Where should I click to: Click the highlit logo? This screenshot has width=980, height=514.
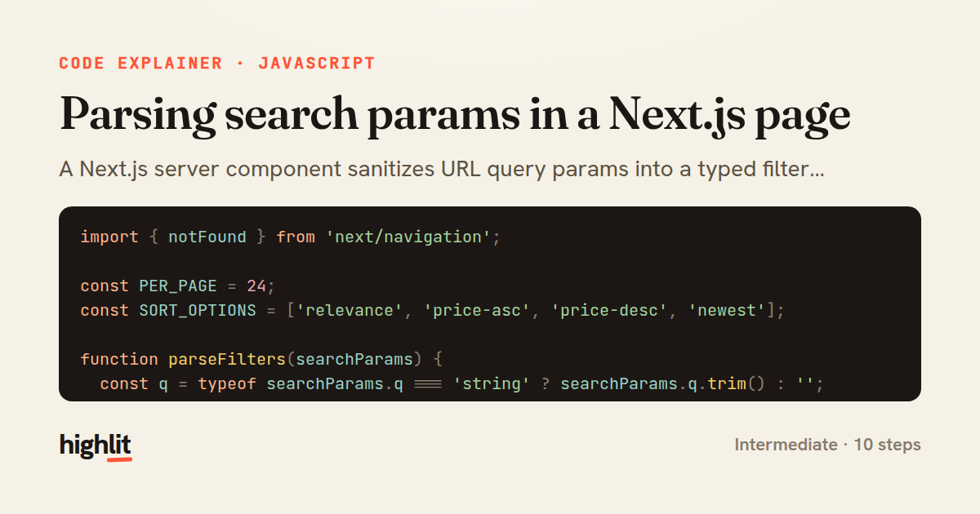[96, 446]
